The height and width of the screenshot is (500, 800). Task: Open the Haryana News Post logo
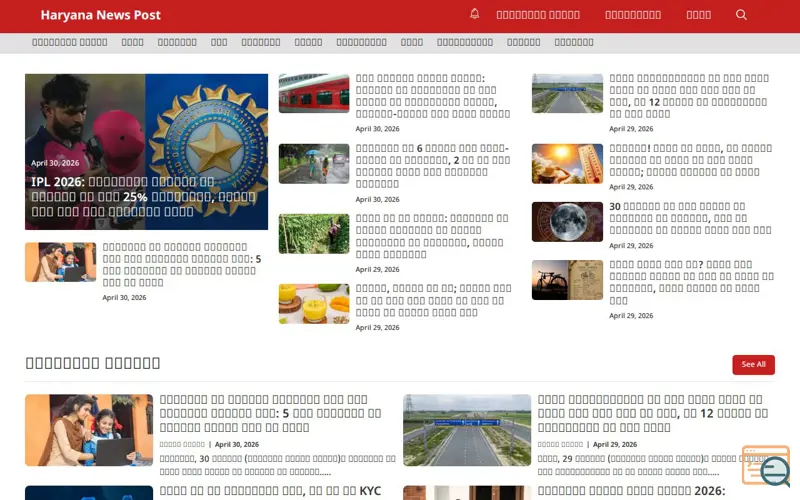[x=101, y=15]
